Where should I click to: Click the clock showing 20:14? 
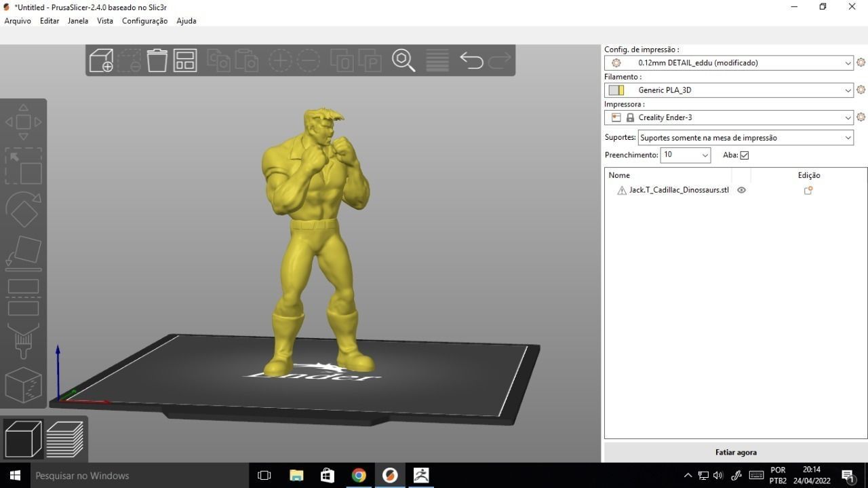point(811,470)
